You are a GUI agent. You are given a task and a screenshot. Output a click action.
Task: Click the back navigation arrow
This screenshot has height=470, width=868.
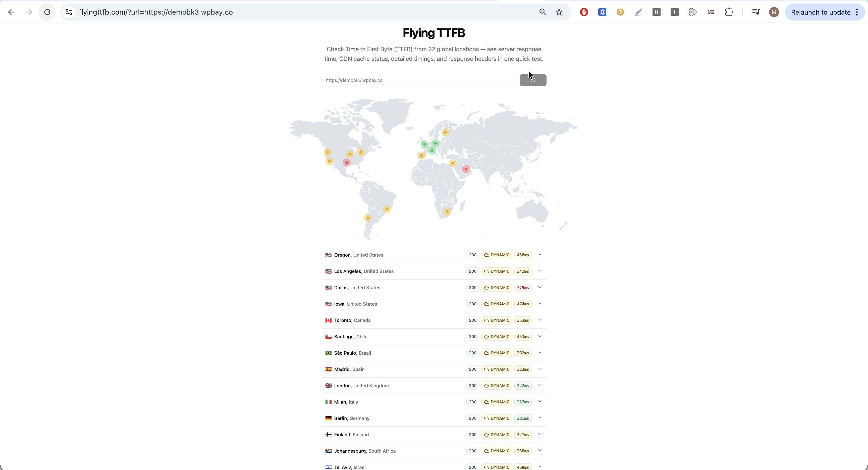(x=11, y=12)
